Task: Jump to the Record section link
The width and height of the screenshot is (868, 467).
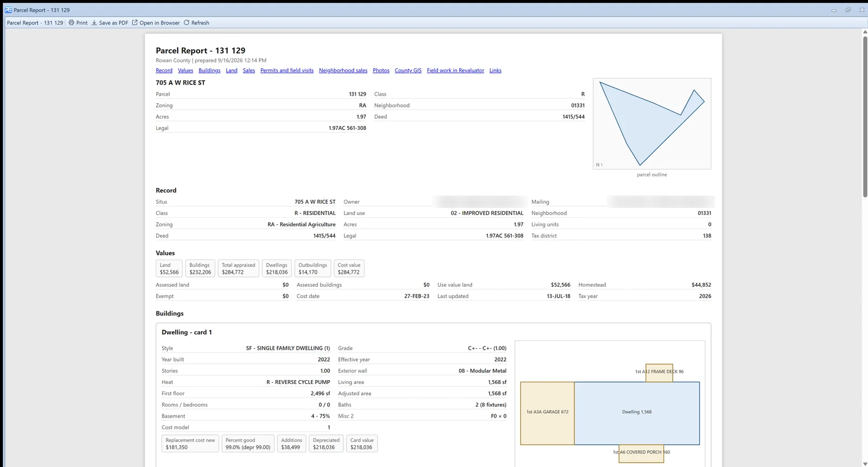Action: click(164, 71)
